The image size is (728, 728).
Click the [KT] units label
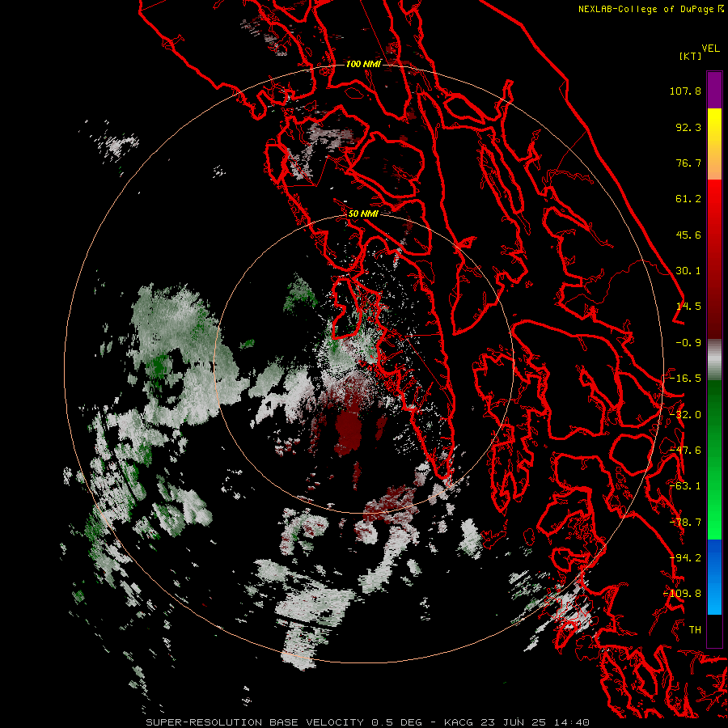point(691,56)
